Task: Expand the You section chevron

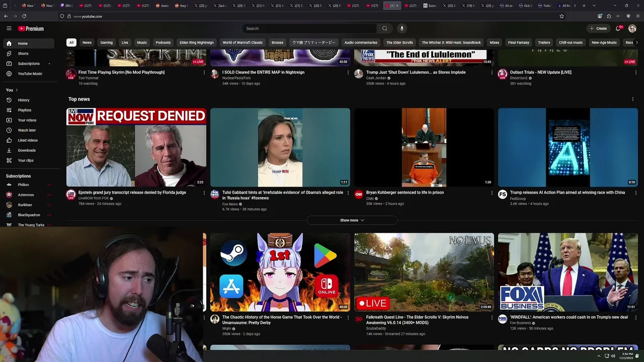Action: [17, 90]
